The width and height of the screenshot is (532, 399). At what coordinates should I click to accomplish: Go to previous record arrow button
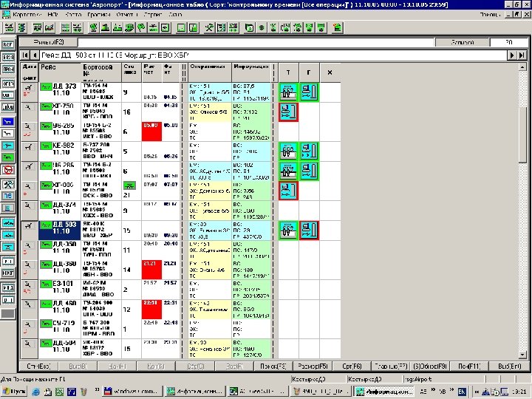[x=35, y=55]
